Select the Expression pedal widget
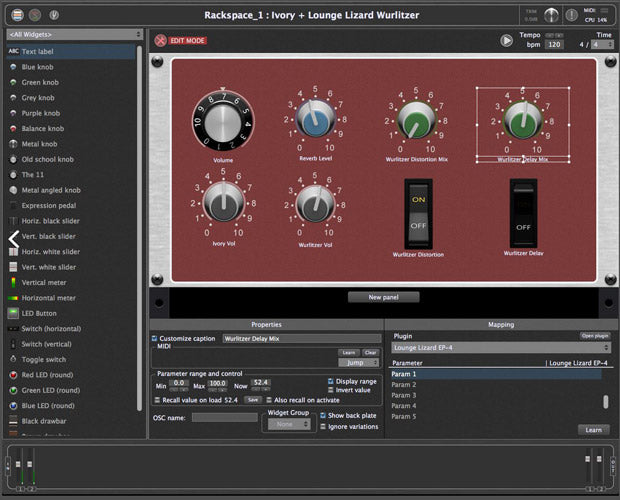The width and height of the screenshot is (620, 500). [71, 206]
